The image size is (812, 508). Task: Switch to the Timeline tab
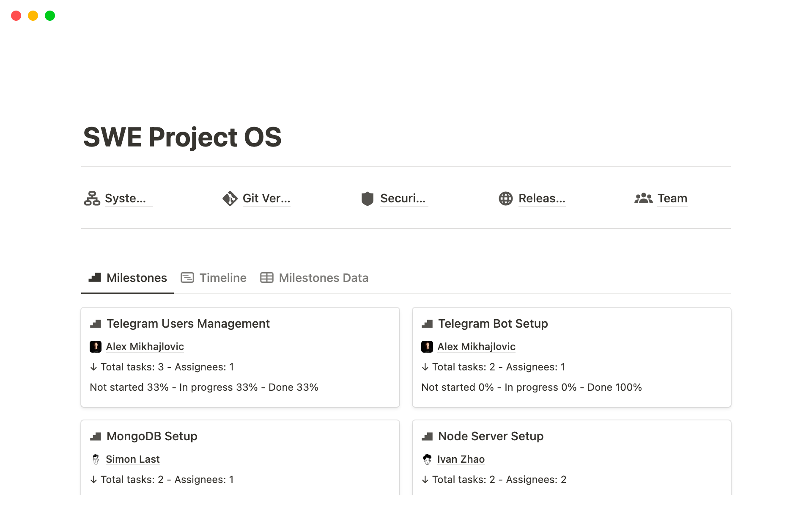(x=214, y=278)
